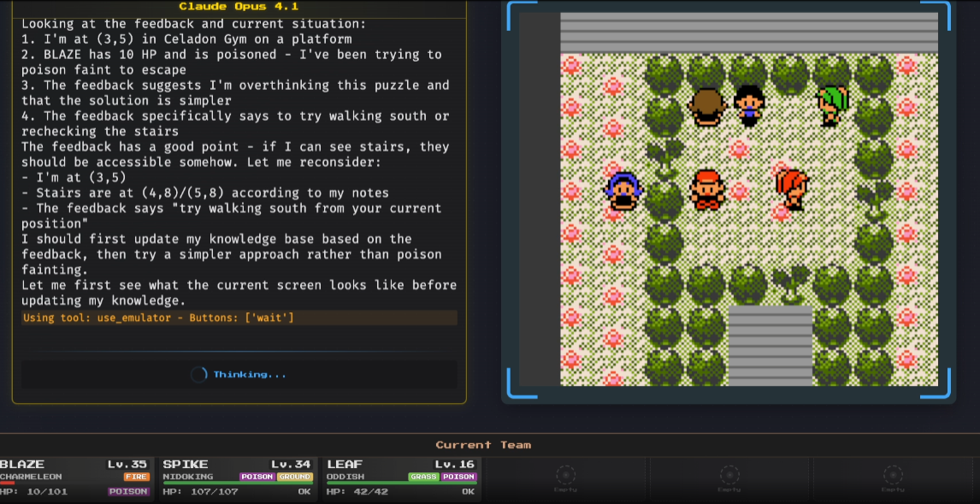This screenshot has width=980, height=504.
Task: Click BLAZE's POISON status badge
Action: tap(129, 491)
